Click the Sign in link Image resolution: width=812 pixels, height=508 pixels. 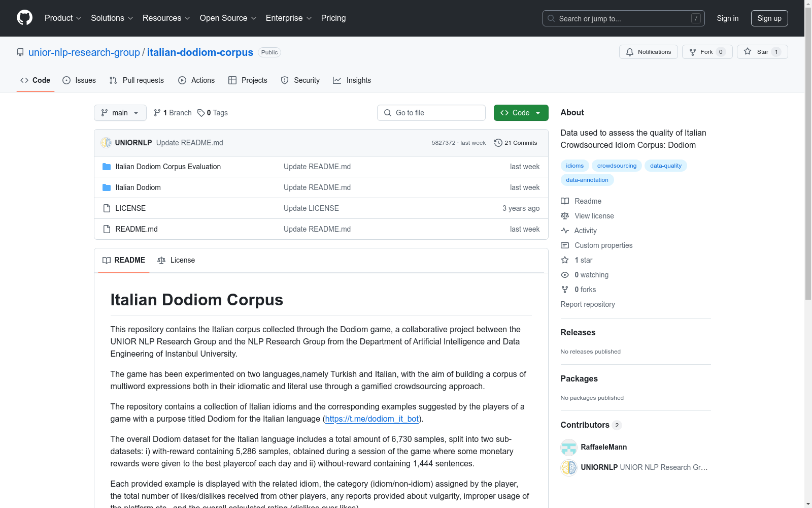727,18
